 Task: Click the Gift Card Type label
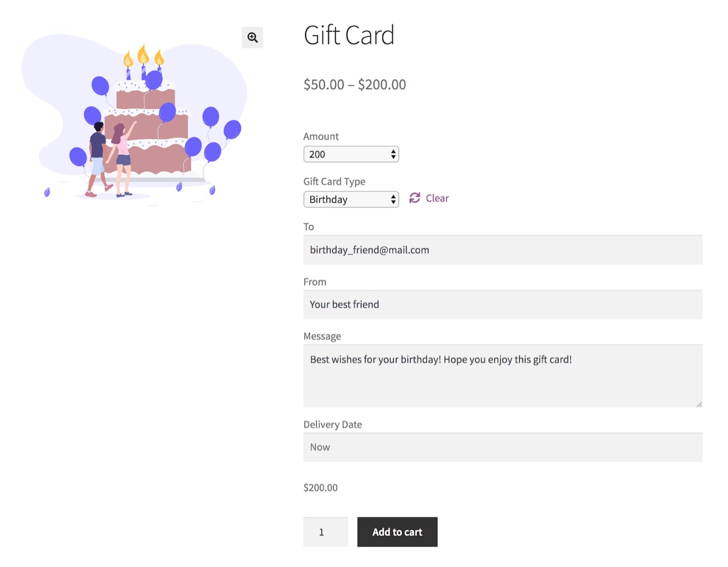pyautogui.click(x=334, y=182)
